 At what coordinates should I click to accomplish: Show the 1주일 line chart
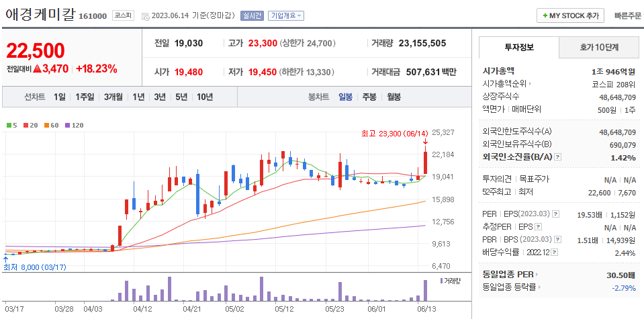tap(85, 97)
